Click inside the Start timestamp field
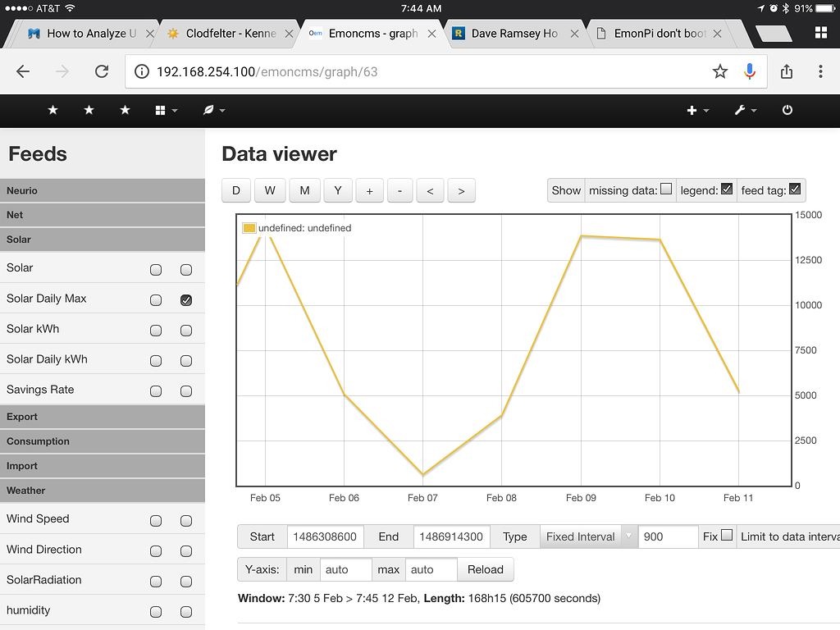840x630 pixels. 325,536
